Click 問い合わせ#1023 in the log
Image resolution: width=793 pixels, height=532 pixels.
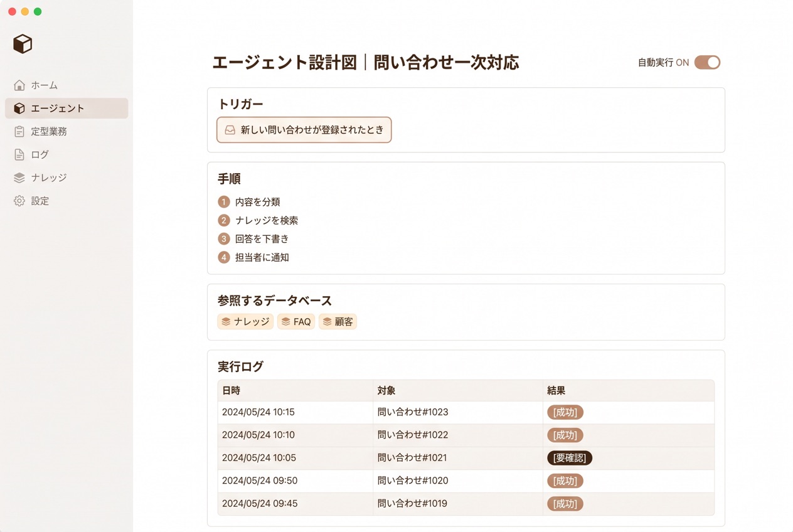click(413, 412)
